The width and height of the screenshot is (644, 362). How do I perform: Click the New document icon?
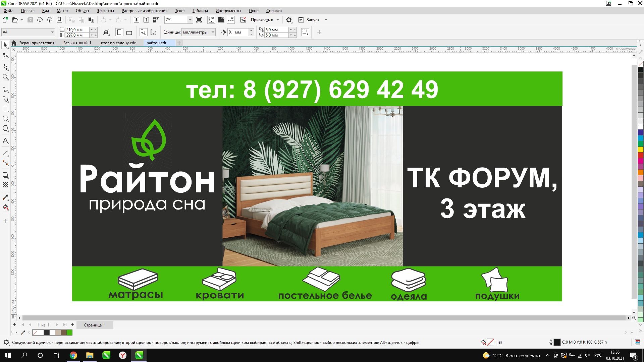[5, 20]
